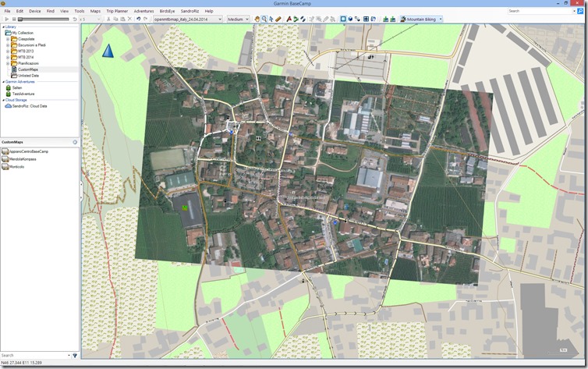Click the Delete X icon in toolbar

coord(129,20)
